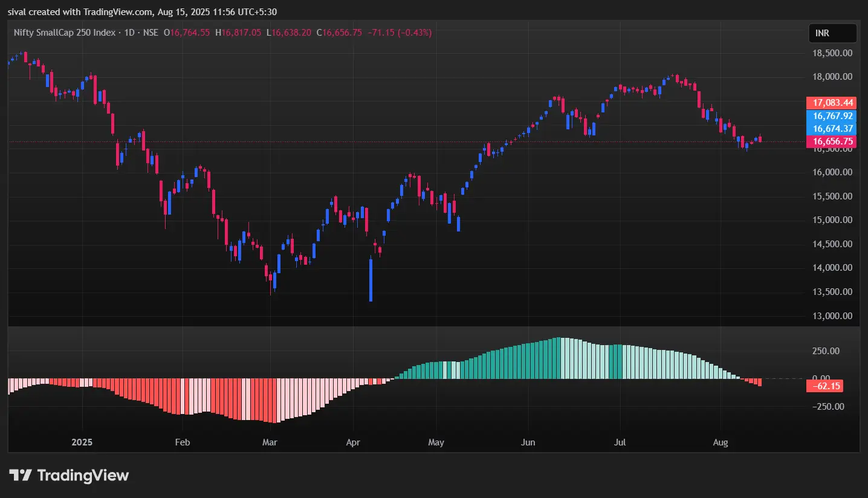Click the change value -71.15 (-0.43%)
The height and width of the screenshot is (498, 868).
click(400, 33)
